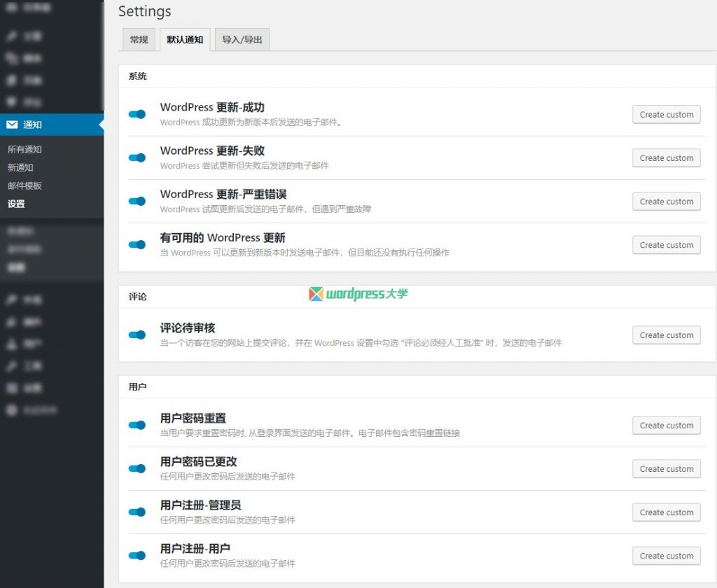Click description mentioning 但遇到严重故障
The width and height of the screenshot is (717, 588).
[x=265, y=209]
